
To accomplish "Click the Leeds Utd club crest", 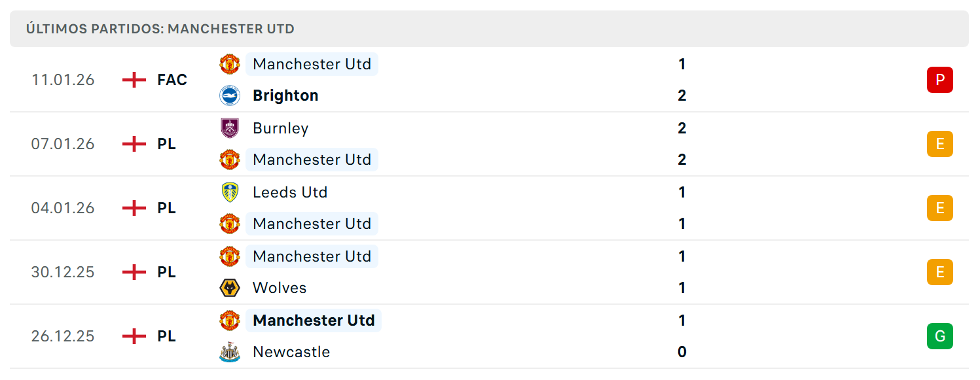I will pyautogui.click(x=230, y=192).
